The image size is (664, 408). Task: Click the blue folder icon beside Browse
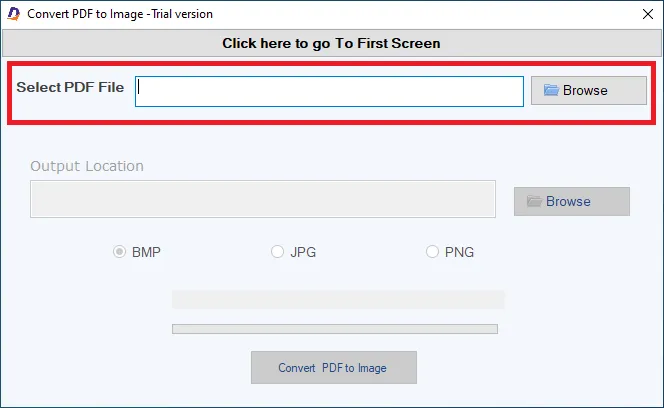[551, 90]
